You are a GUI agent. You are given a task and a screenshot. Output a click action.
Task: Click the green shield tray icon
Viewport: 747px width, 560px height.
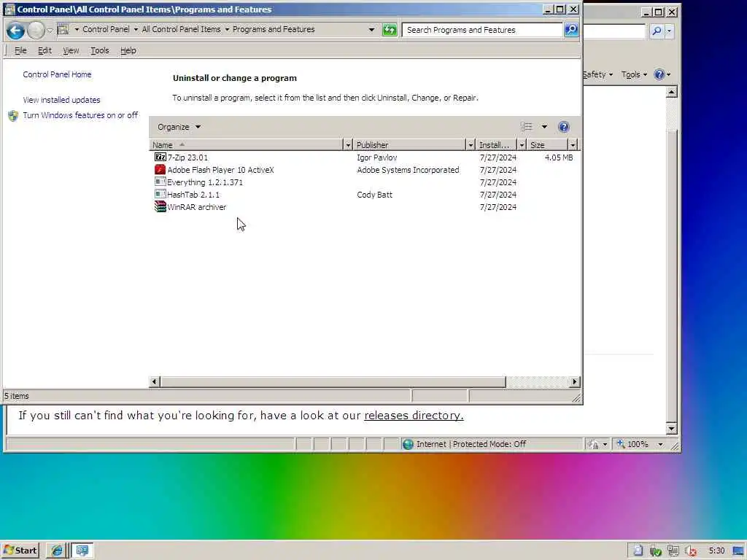pyautogui.click(x=656, y=551)
